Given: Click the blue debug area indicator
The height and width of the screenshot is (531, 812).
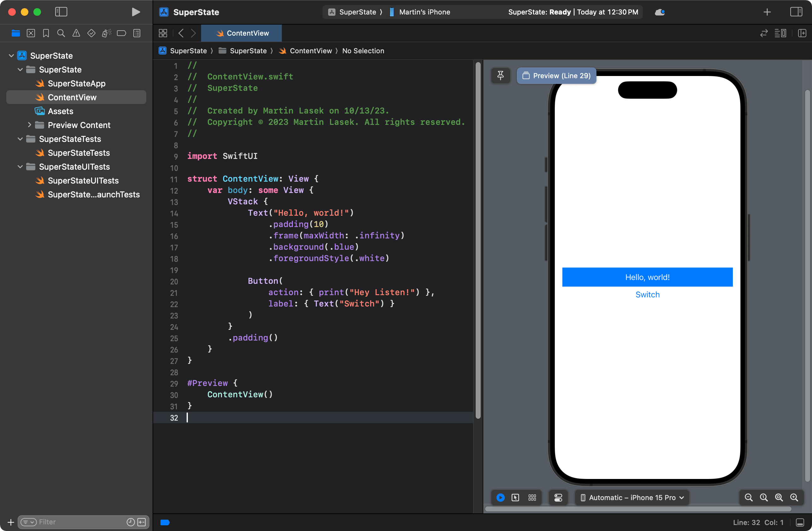Looking at the screenshot, I should (x=165, y=522).
